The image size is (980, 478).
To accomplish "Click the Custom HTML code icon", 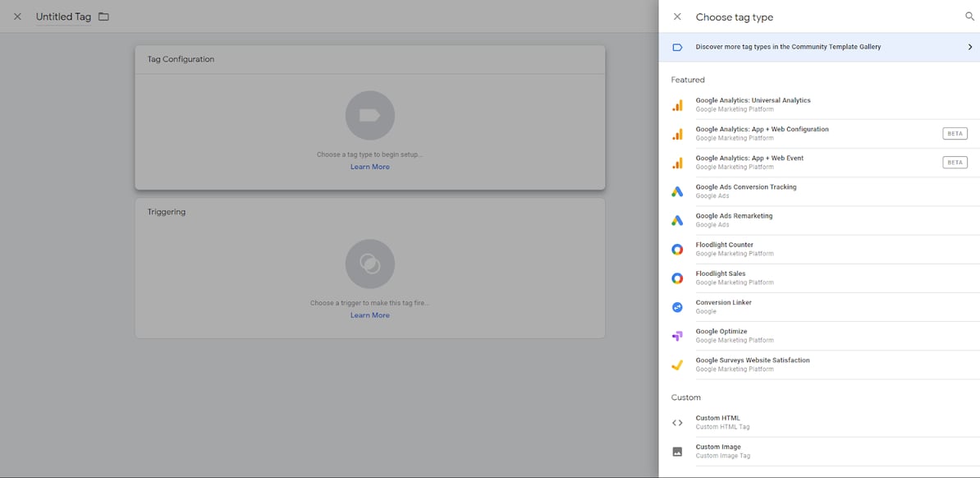I will coord(677,423).
